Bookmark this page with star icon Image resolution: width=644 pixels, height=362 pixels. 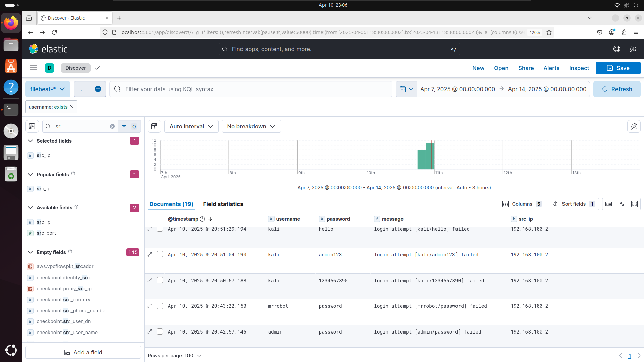[549, 32]
